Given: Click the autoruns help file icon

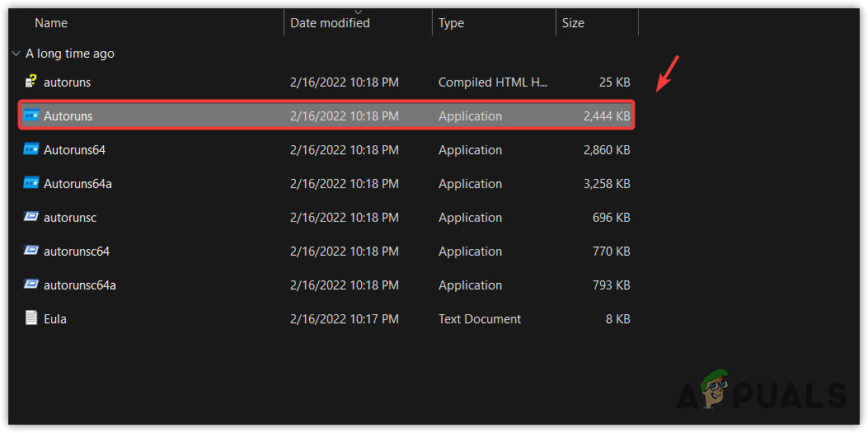Looking at the screenshot, I should click(x=31, y=82).
